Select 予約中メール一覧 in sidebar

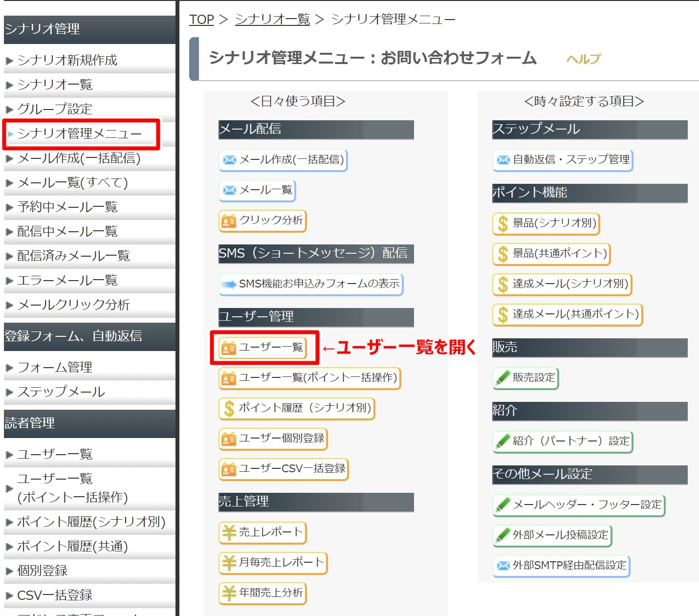point(67,207)
